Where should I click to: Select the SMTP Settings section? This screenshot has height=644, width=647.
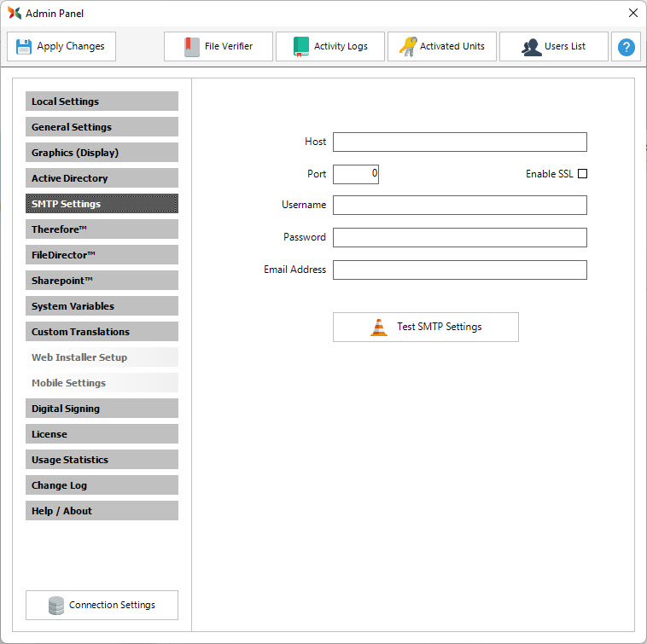[x=102, y=204]
